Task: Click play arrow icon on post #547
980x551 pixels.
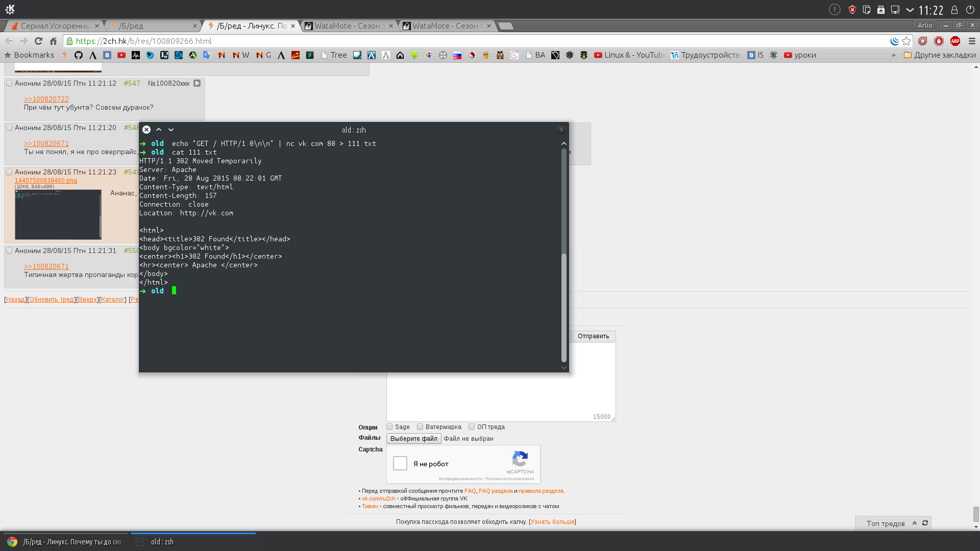Action: pos(197,83)
